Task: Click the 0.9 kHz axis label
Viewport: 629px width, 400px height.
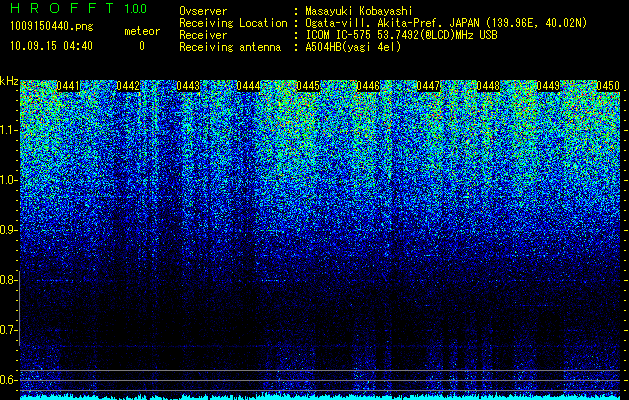Action: (8, 230)
